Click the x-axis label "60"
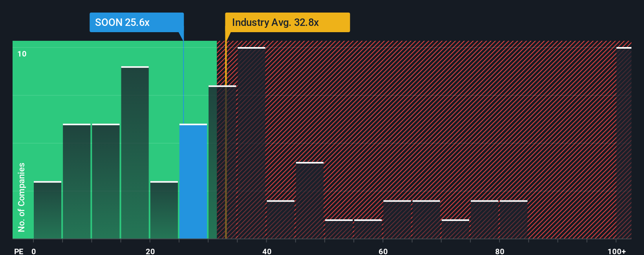This screenshot has width=644, height=255. click(383, 251)
